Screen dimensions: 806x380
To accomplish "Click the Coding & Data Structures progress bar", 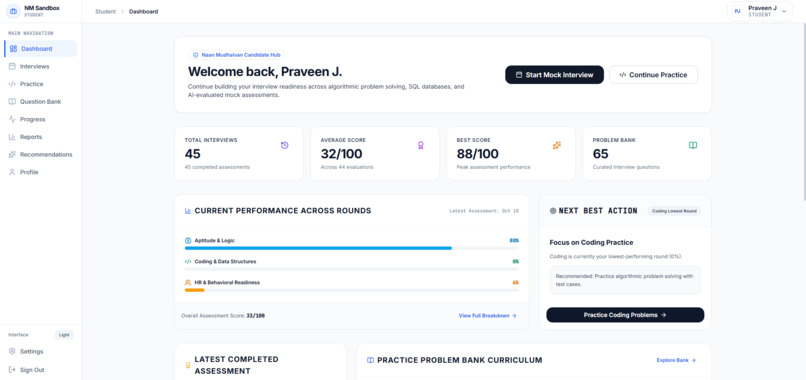I will tap(352, 269).
